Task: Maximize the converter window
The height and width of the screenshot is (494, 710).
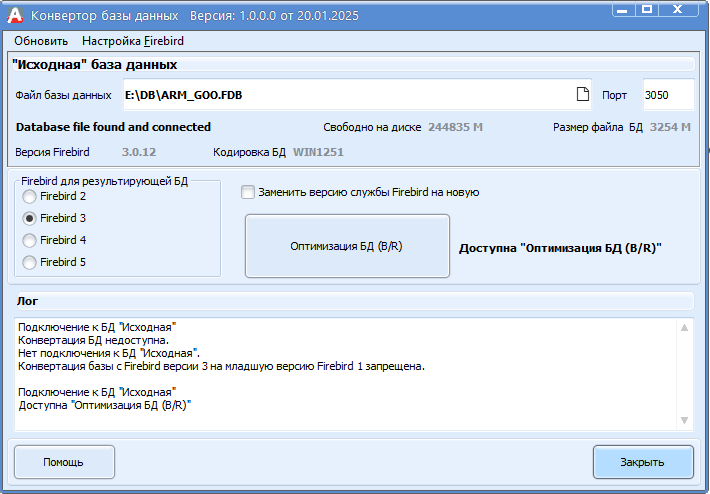Action: coord(648,9)
